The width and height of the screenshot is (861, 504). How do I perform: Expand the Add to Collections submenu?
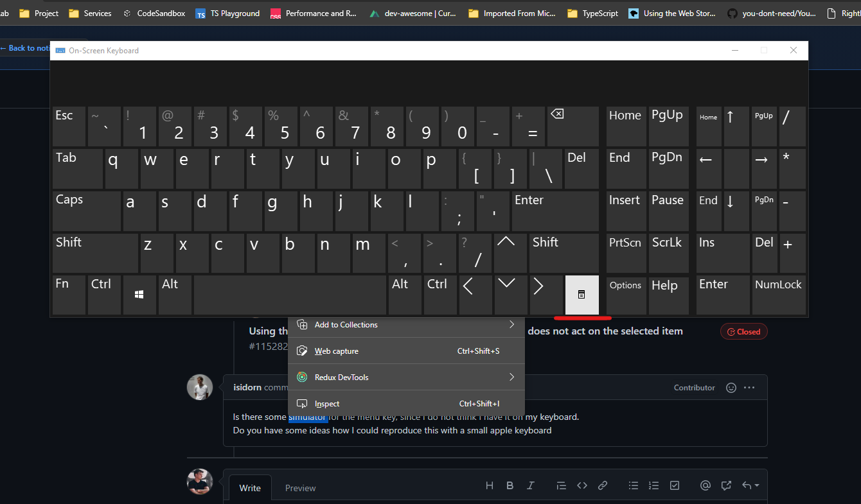pyautogui.click(x=406, y=325)
